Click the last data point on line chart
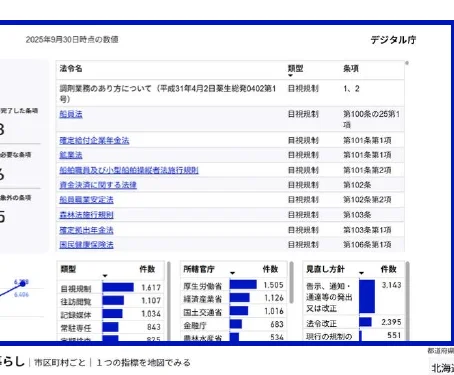The width and height of the screenshot is (454, 375). 23,284
